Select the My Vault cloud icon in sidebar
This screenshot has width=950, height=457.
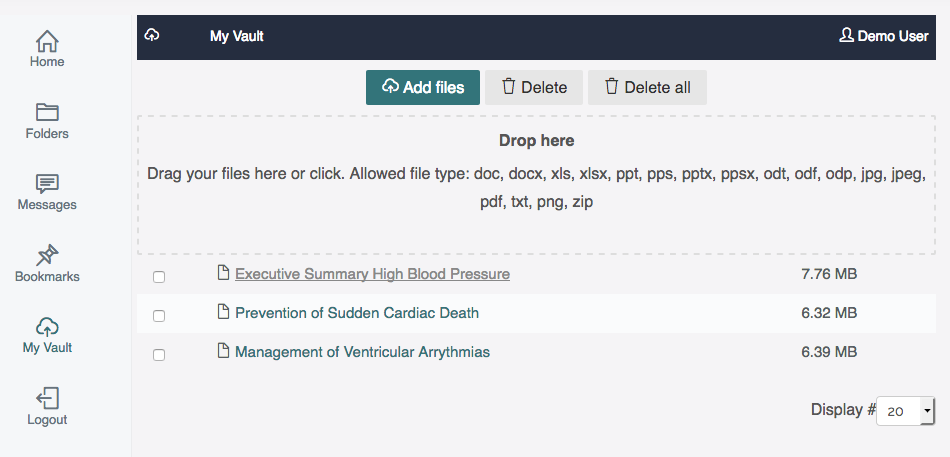click(47, 327)
